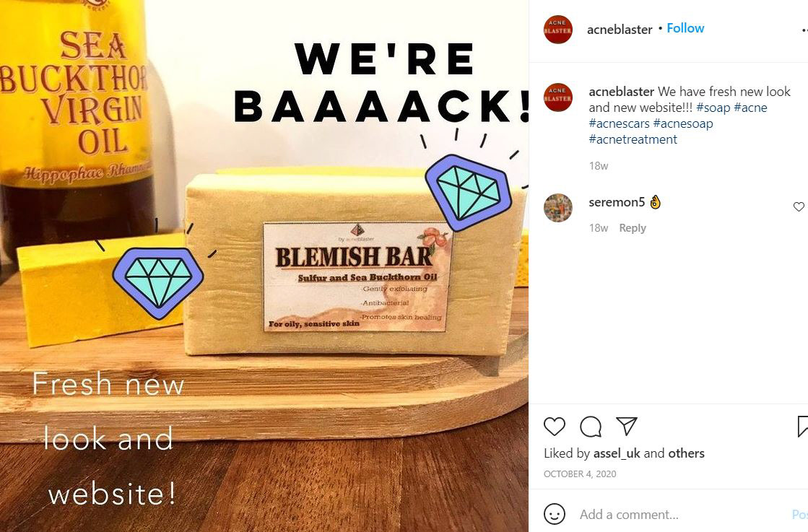Show others who liked the post

tap(686, 453)
